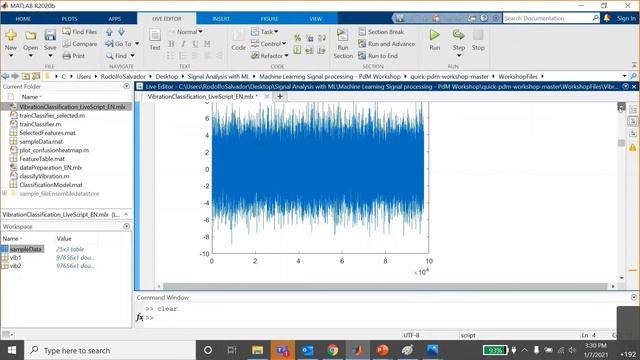Apply italic text formatting
Viewport: 640px width, 360px height.
tap(184, 44)
